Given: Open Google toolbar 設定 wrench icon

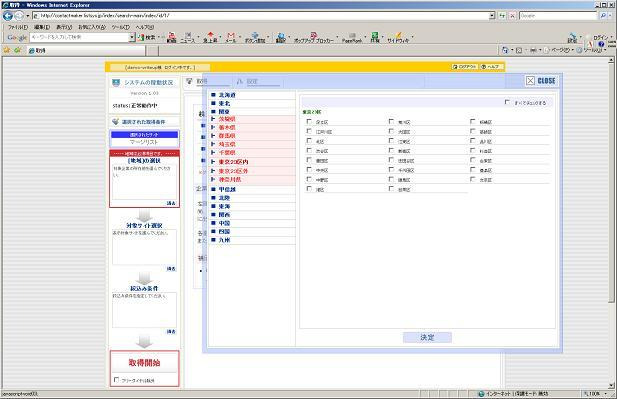Looking at the screenshot, I should [572, 38].
